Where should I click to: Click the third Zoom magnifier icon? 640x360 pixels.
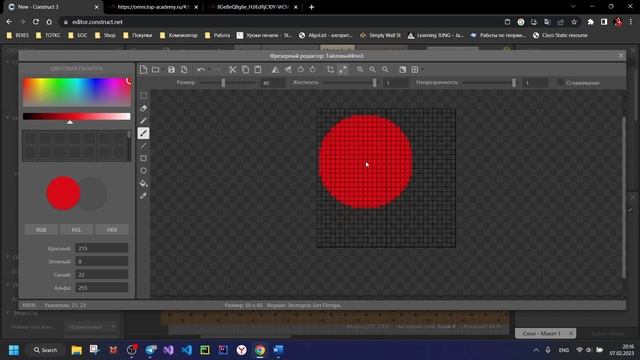(385, 70)
